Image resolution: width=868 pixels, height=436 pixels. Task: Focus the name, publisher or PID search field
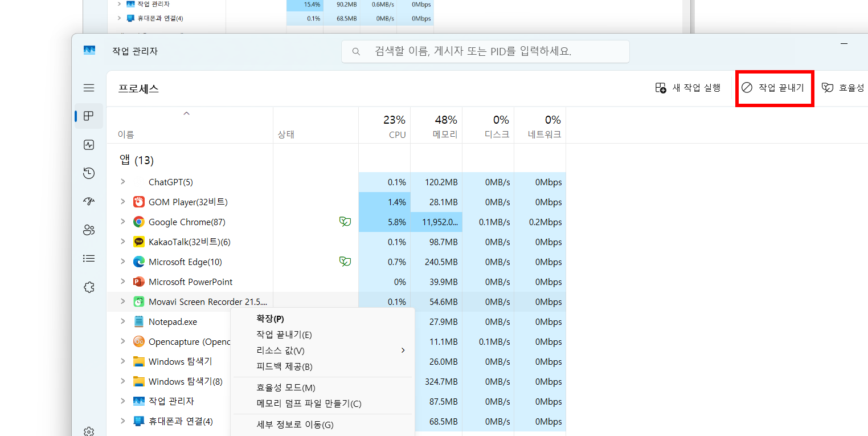click(485, 51)
